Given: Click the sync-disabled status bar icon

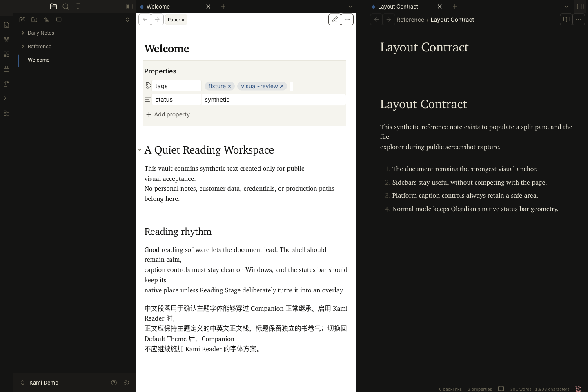Looking at the screenshot, I should tap(579, 389).
